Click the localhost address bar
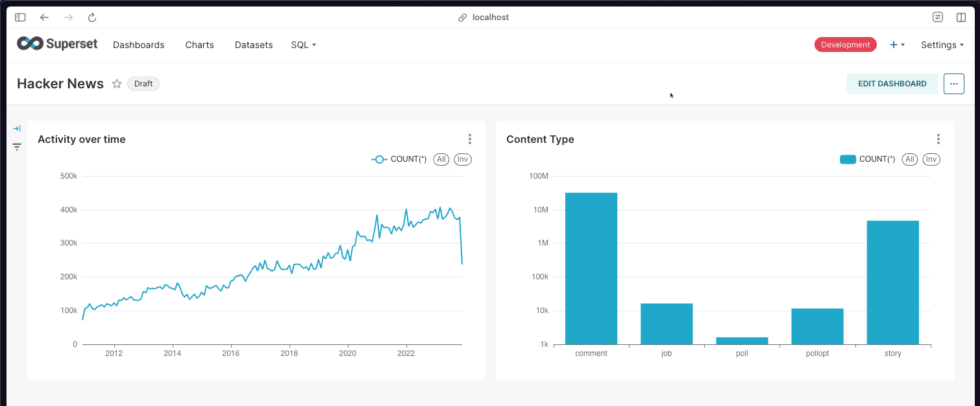 click(490, 18)
